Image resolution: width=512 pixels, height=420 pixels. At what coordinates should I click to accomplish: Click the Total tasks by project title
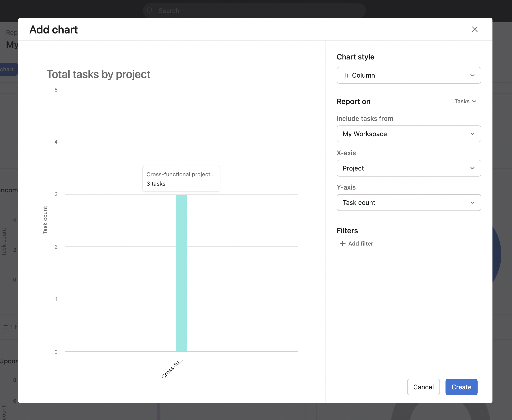coord(98,74)
